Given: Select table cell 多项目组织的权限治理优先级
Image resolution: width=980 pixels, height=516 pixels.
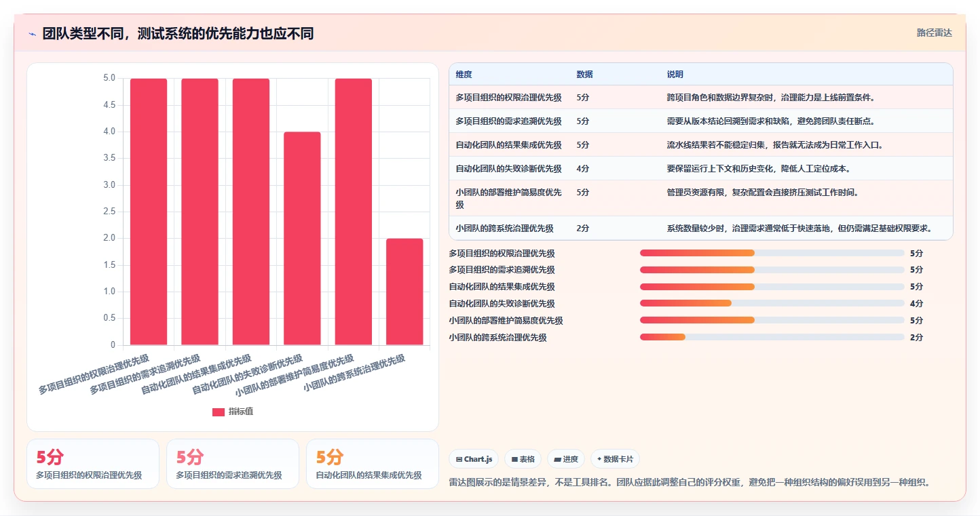Looking at the screenshot, I should 508,98.
